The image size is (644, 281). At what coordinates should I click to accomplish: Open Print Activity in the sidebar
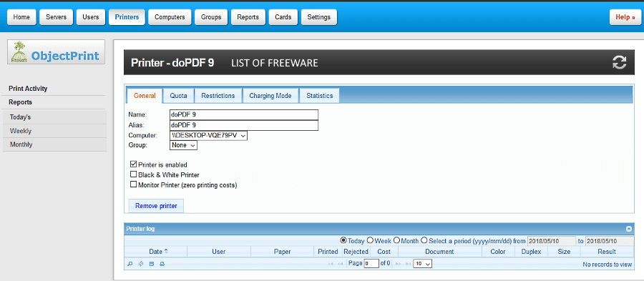[28, 89]
